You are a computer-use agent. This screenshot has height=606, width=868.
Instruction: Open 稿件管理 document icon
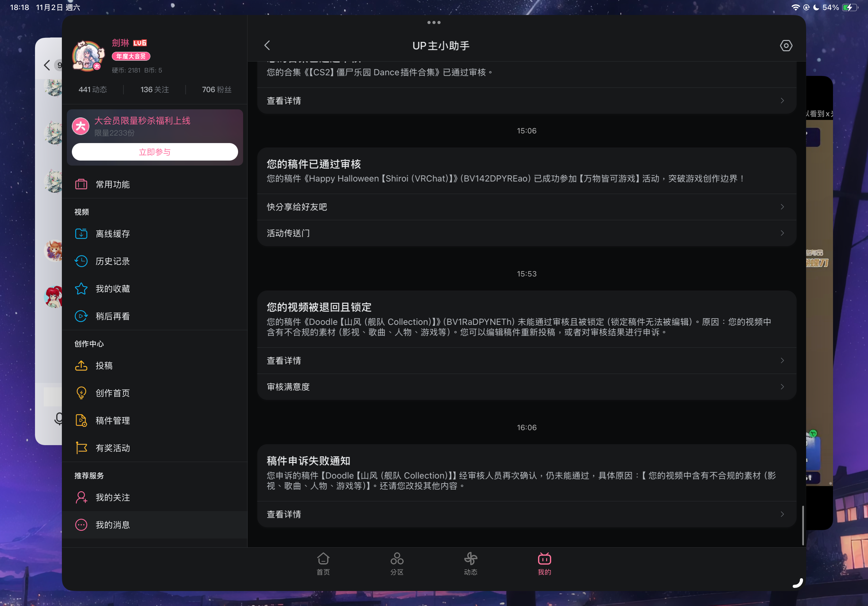(81, 420)
